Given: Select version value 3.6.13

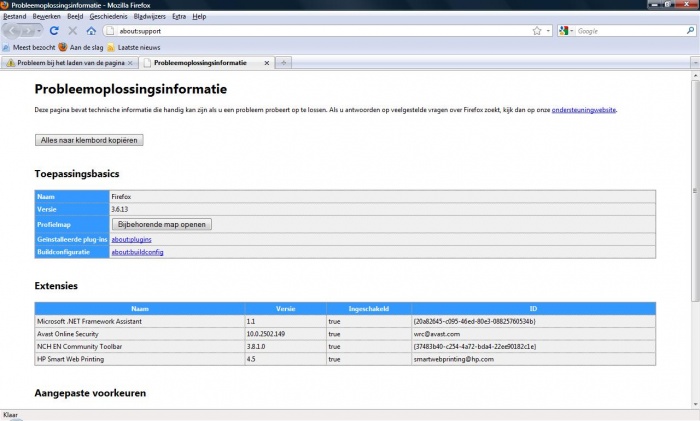Looking at the screenshot, I should [x=120, y=209].
